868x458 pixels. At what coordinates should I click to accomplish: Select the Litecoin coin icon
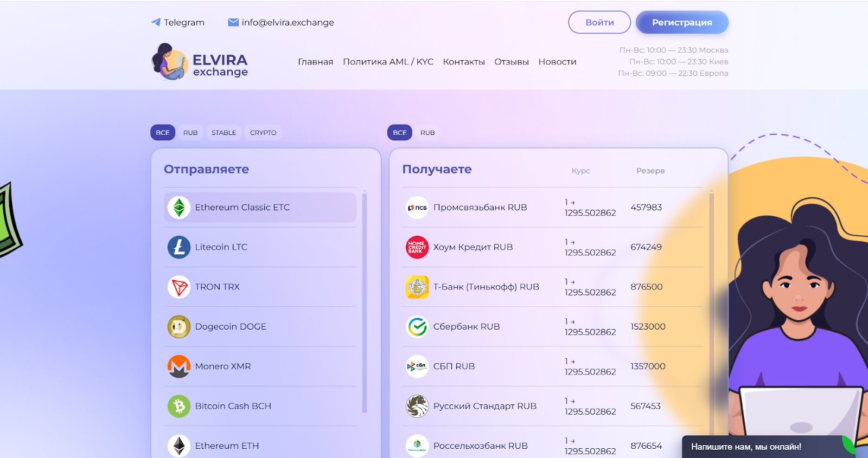point(179,247)
